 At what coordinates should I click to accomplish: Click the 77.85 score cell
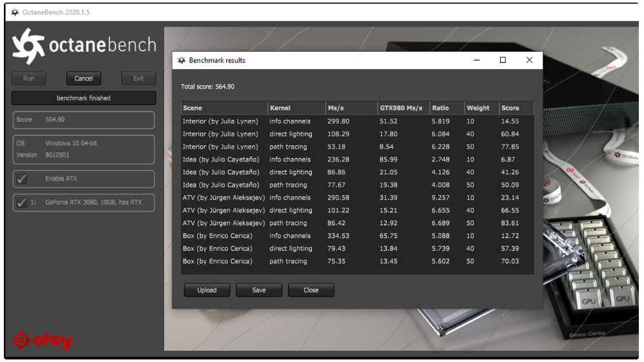[510, 147]
